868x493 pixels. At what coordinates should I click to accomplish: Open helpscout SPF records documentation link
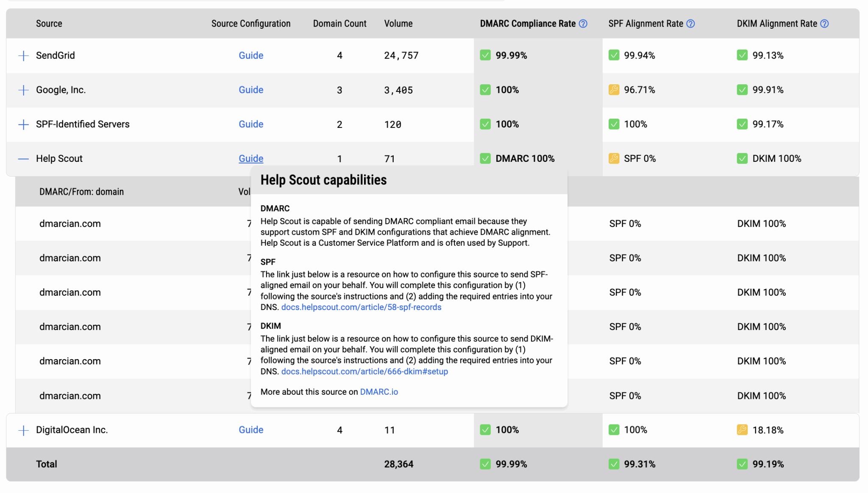pos(361,307)
